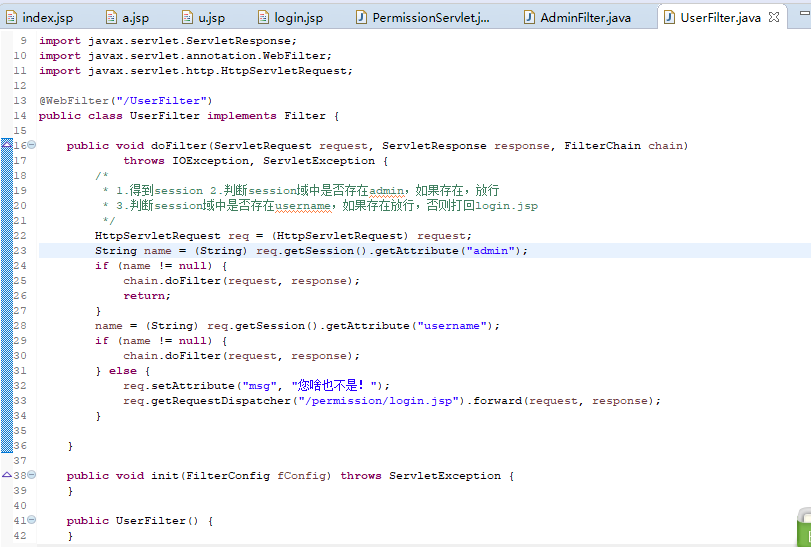Click the override marker beside init method
This screenshot has height=547, width=811.
[x=7, y=476]
